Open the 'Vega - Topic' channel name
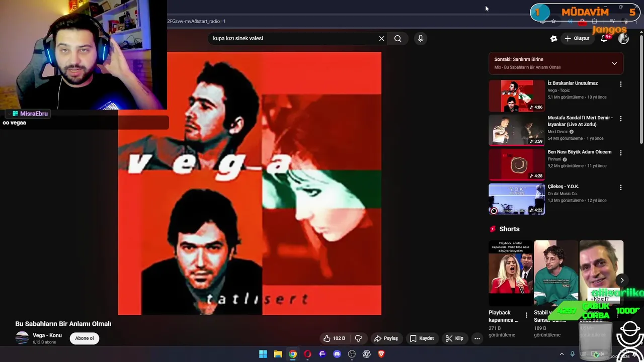Viewport: 644px width, 362px height. pos(558,90)
